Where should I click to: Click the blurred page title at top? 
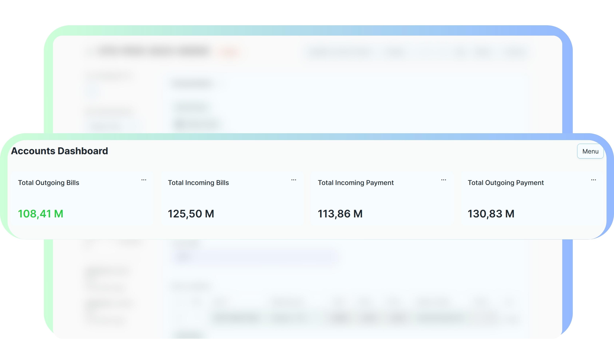155,51
